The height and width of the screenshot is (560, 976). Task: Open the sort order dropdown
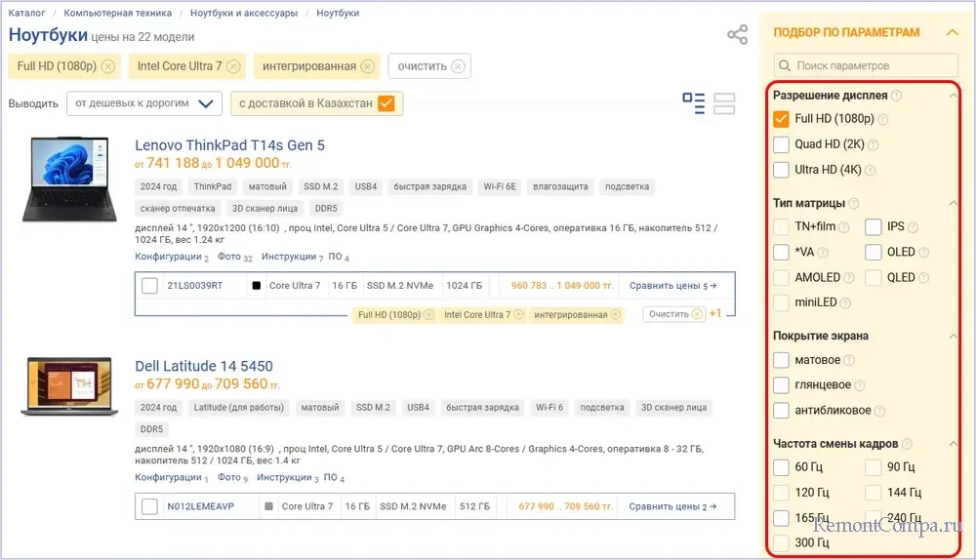pos(143,103)
